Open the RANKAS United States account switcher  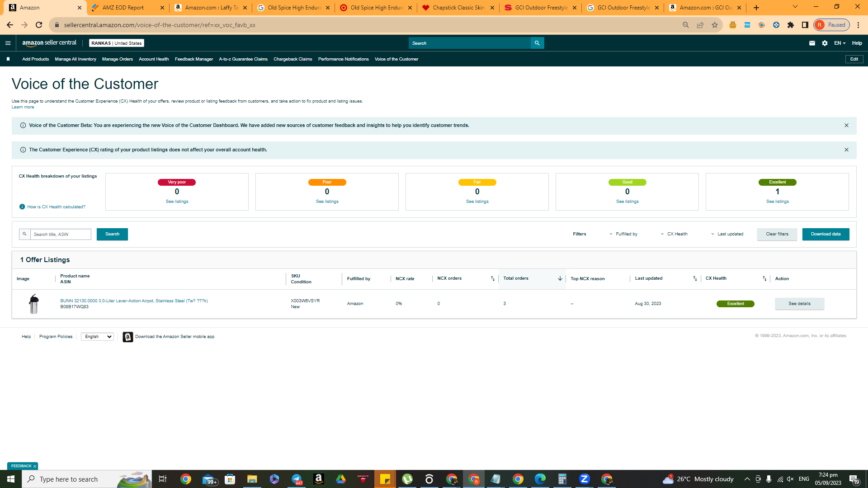(117, 43)
